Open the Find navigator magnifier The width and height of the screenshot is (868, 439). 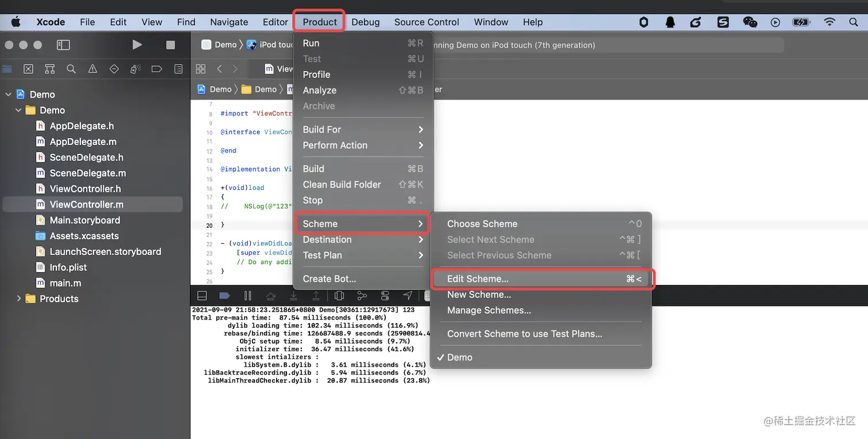[71, 69]
